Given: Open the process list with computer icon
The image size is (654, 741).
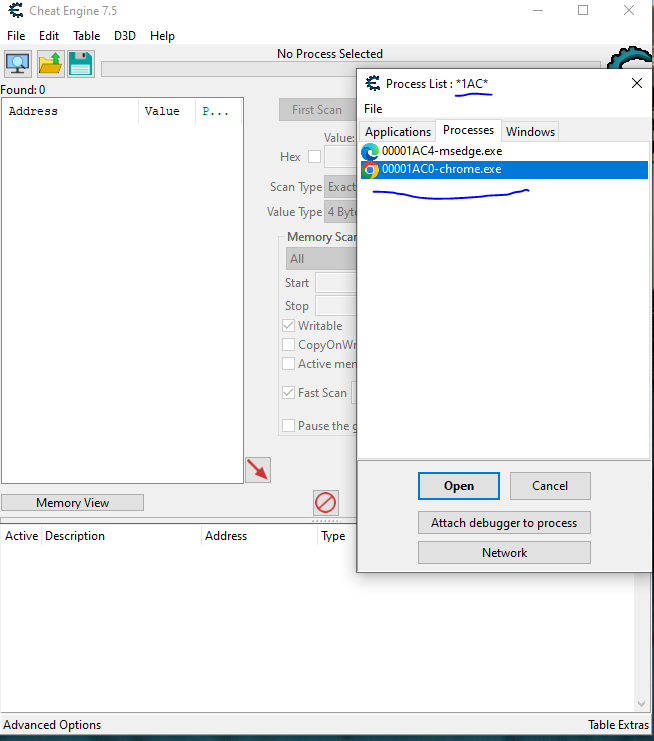Looking at the screenshot, I should point(18,64).
